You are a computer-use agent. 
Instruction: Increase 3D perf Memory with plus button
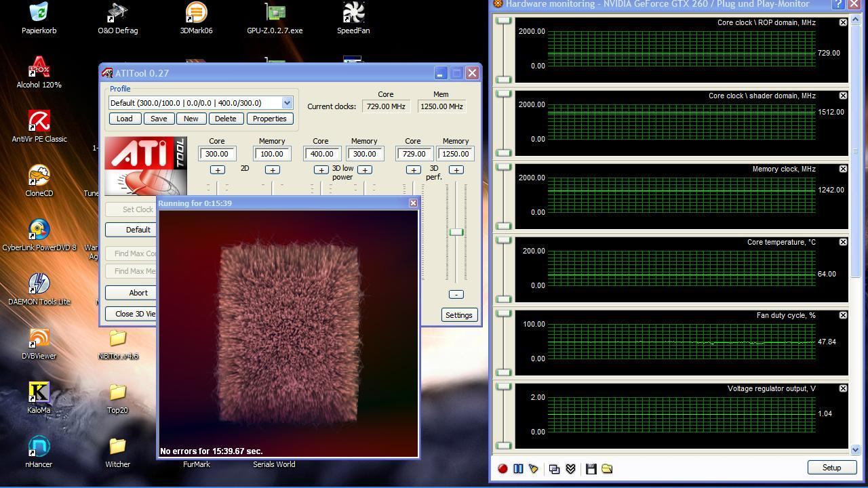456,170
